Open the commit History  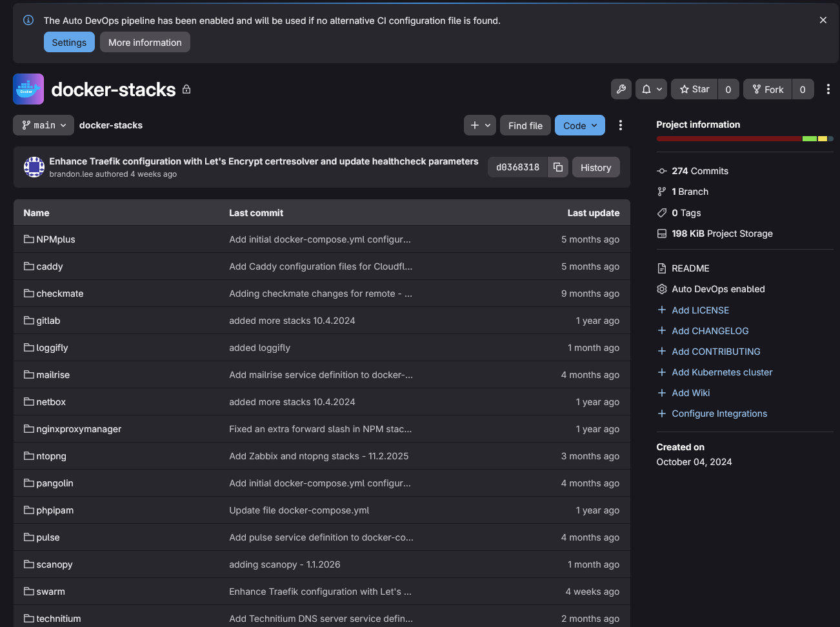(x=595, y=166)
